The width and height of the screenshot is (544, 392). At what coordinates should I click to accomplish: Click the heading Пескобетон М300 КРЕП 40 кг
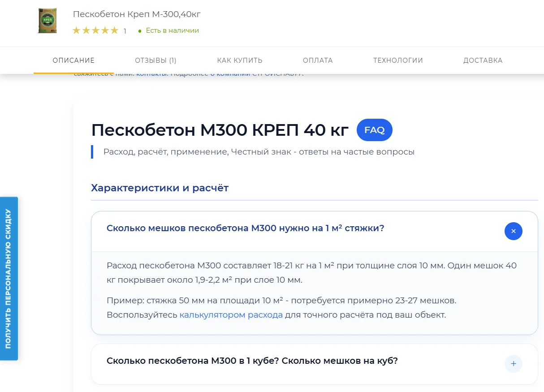tap(220, 130)
